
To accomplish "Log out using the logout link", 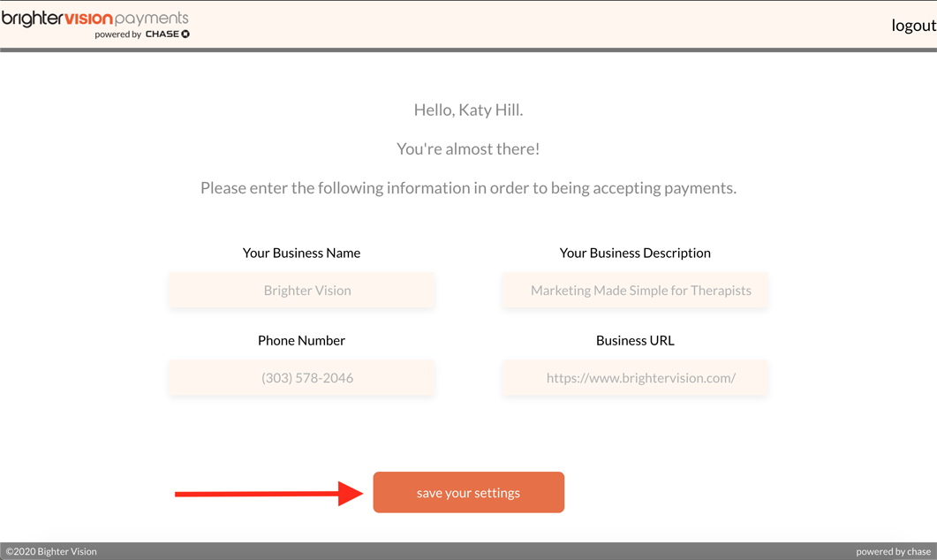I will (912, 25).
